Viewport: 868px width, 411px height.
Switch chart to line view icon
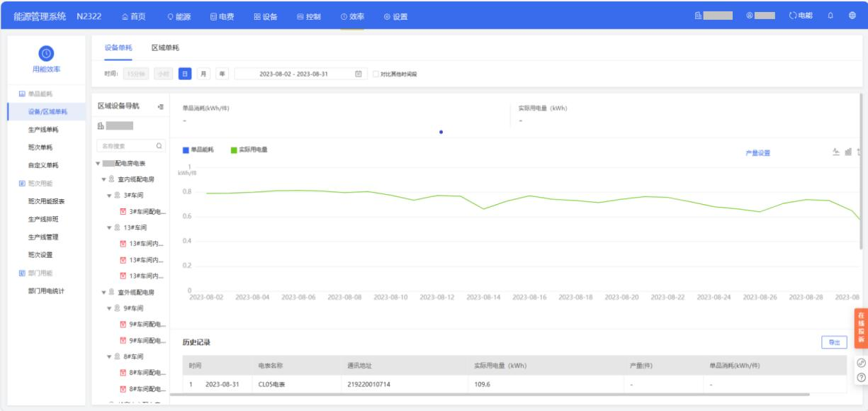pyautogui.click(x=835, y=152)
